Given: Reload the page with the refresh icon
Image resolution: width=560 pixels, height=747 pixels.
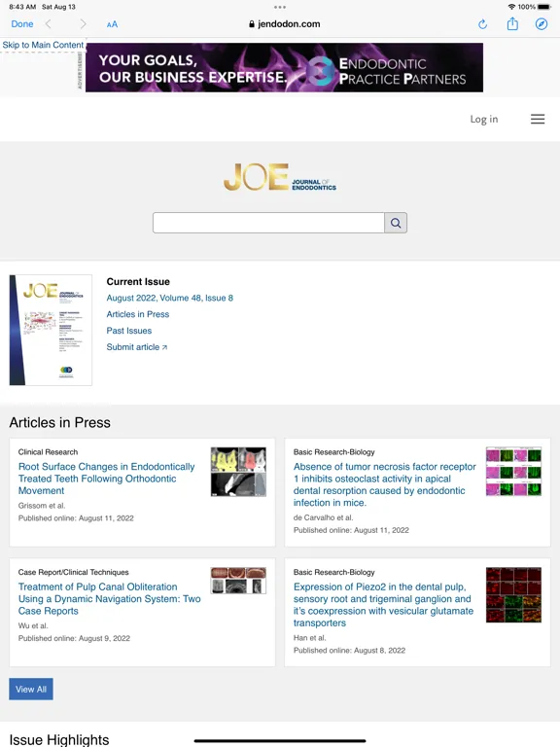Looking at the screenshot, I should click(x=482, y=23).
